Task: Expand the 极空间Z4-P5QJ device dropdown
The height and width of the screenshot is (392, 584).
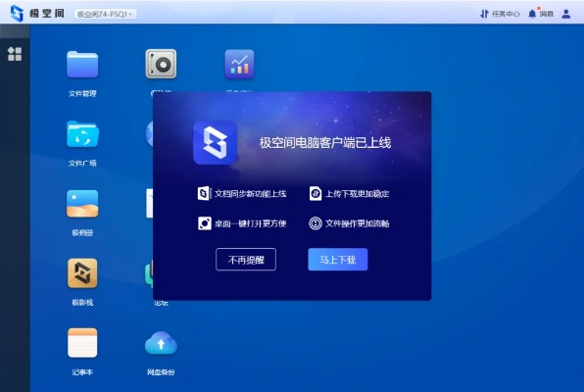Action: pyautogui.click(x=105, y=14)
